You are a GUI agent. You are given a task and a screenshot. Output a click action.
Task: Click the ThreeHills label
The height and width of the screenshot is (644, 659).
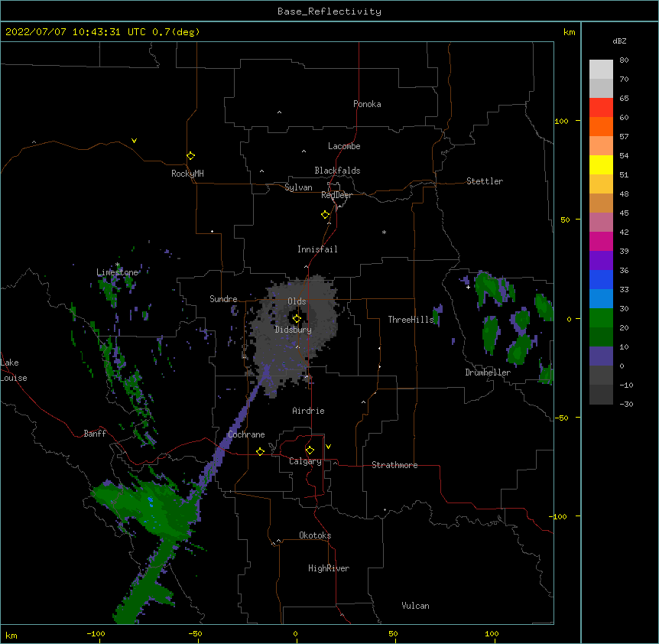411,320
